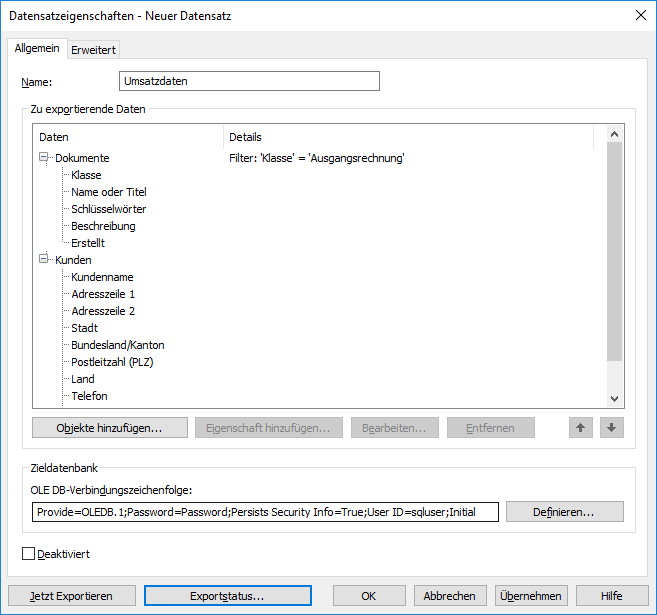The image size is (657, 615).
Task: Collapse the Kunden tree node
Action: click(x=43, y=260)
